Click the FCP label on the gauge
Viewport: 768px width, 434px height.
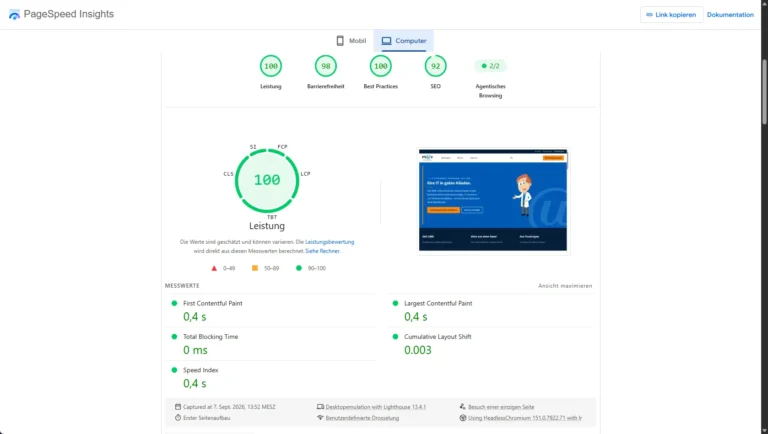(x=283, y=147)
